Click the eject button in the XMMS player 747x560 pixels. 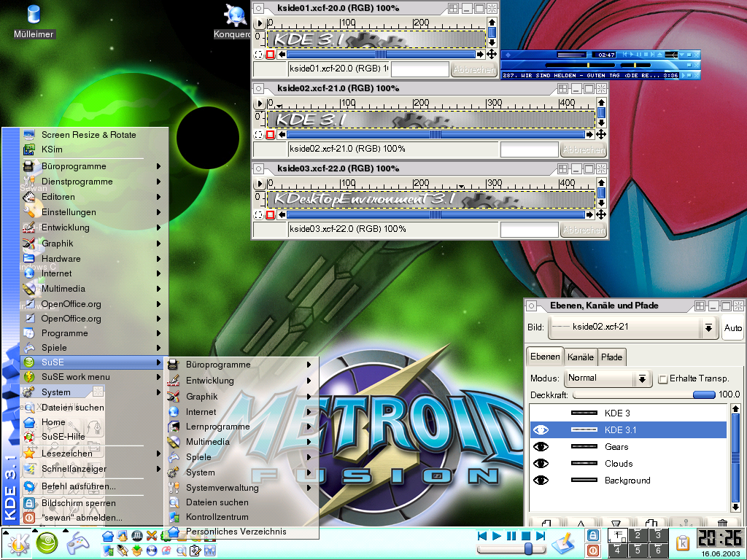(x=659, y=54)
